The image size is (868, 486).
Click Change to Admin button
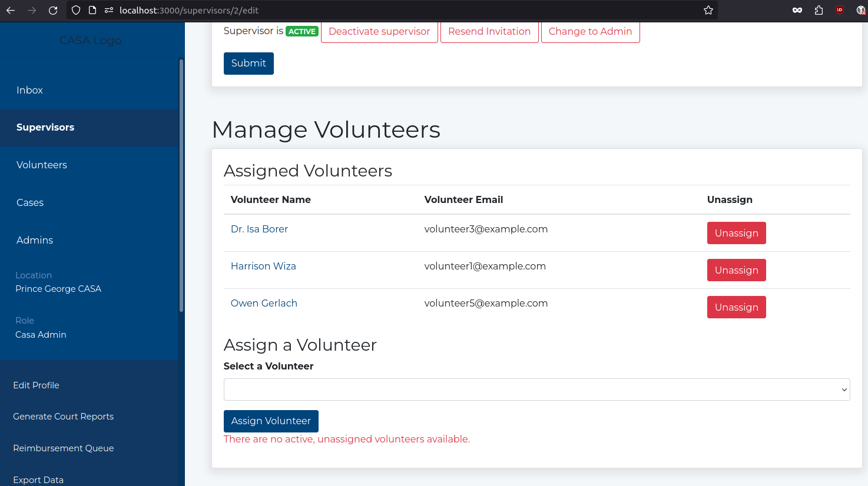pyautogui.click(x=590, y=32)
